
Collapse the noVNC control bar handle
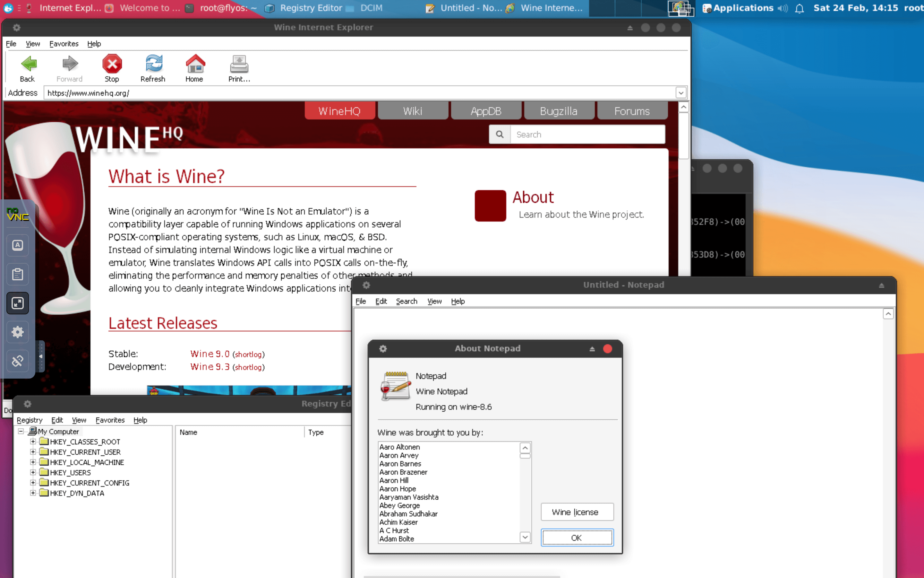tap(40, 356)
